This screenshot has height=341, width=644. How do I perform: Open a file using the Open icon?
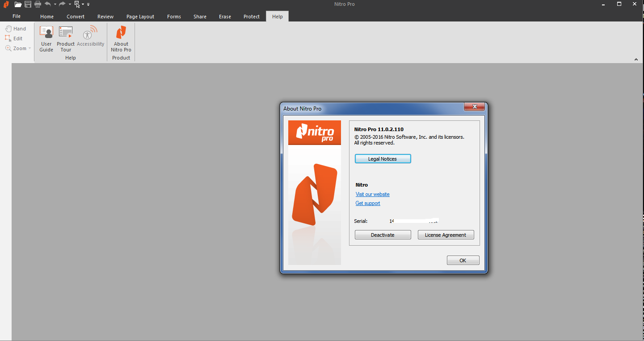pyautogui.click(x=18, y=4)
